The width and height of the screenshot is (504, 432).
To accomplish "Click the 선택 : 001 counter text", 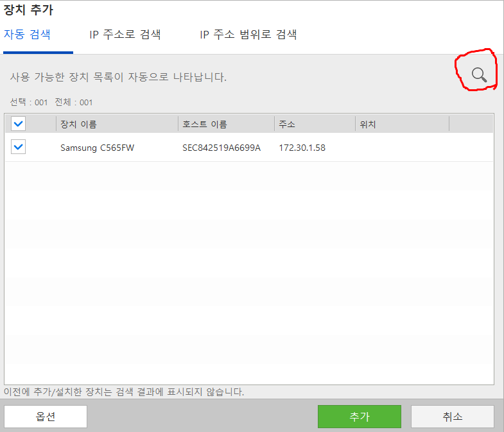I will click(x=29, y=102).
